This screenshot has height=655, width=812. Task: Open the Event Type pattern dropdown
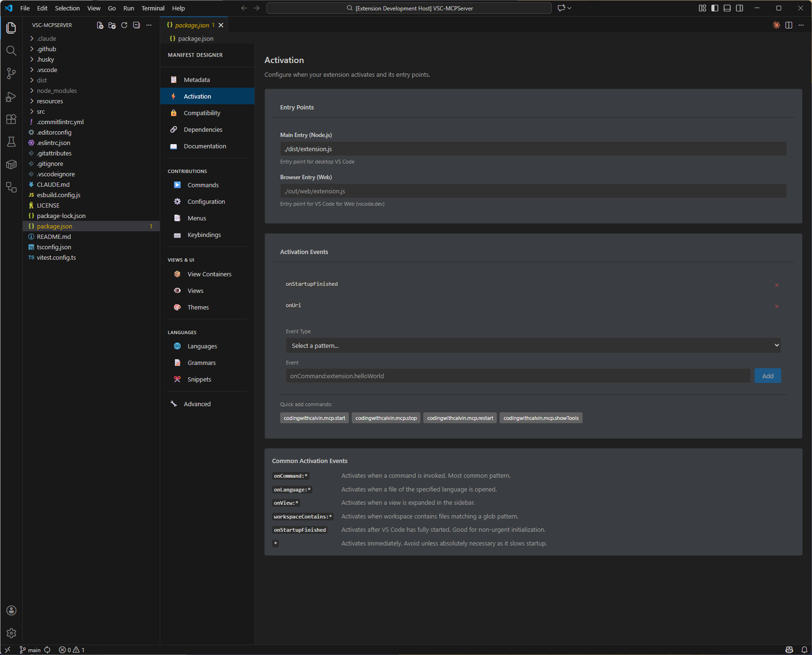click(533, 346)
